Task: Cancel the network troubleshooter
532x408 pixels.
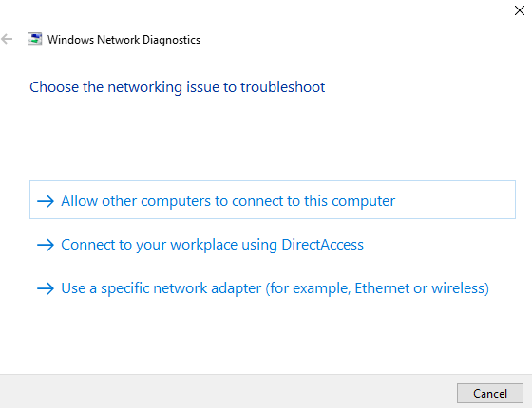Action: pyautogui.click(x=490, y=394)
